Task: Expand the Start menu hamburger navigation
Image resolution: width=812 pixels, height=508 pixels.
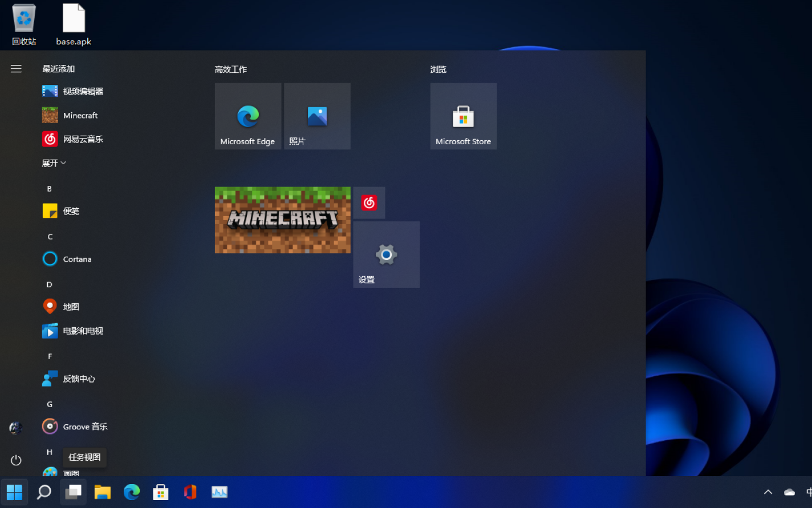Action: (x=16, y=69)
